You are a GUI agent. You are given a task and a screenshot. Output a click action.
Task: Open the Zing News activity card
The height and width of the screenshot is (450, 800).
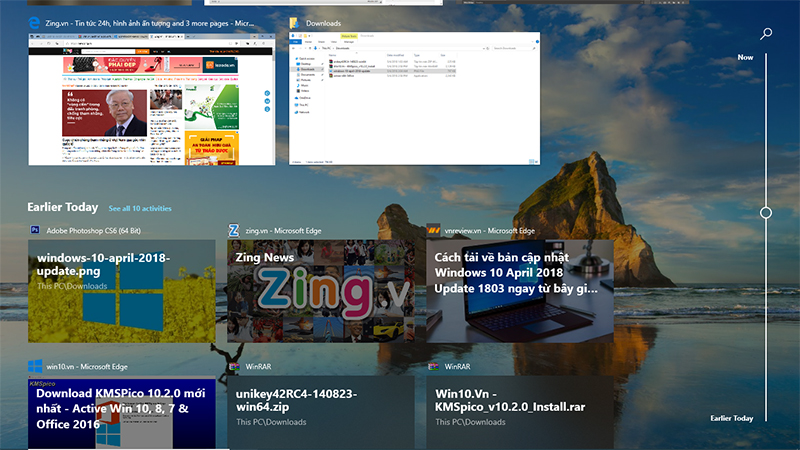pos(320,291)
